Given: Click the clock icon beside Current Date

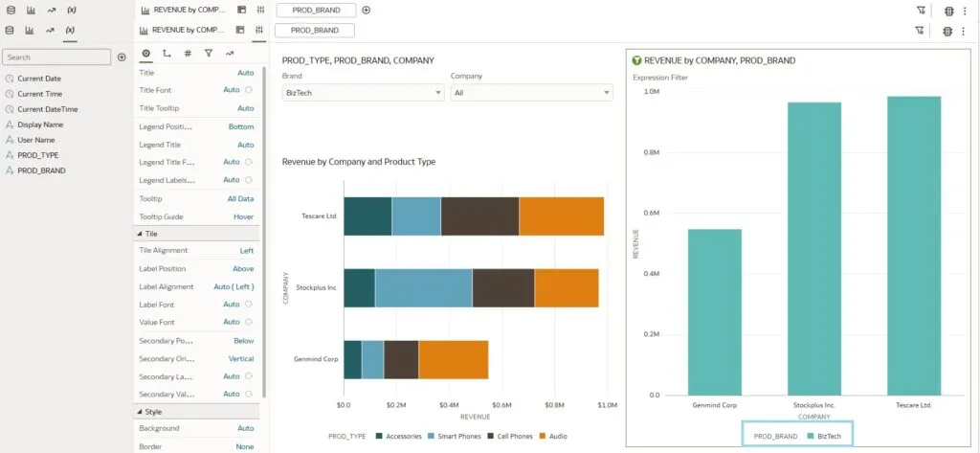Looking at the screenshot, I should pos(10,79).
